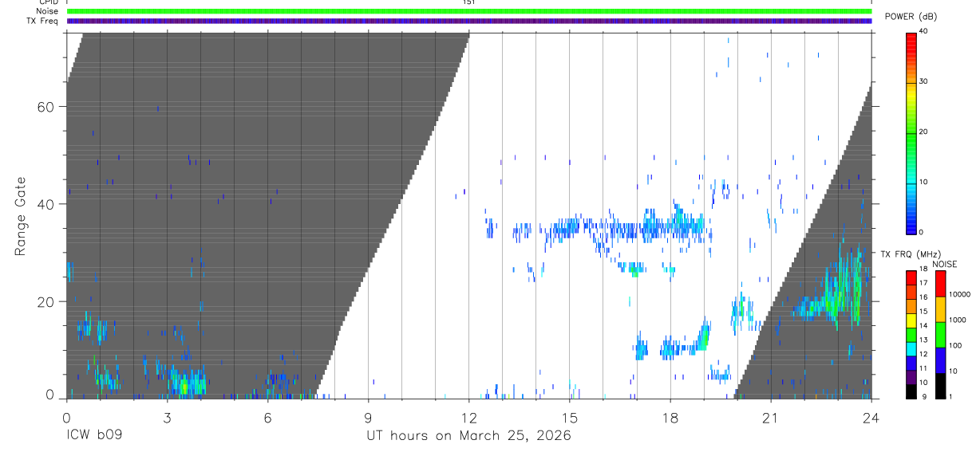Click the 10000 label on NOISE scale

click(958, 294)
